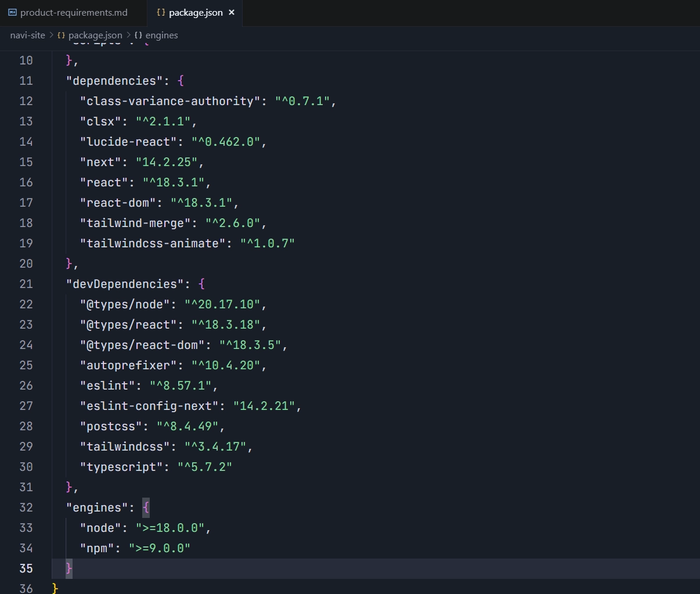Open navi-site breadcrumb folder
This screenshot has width=700, height=594.
(27, 35)
